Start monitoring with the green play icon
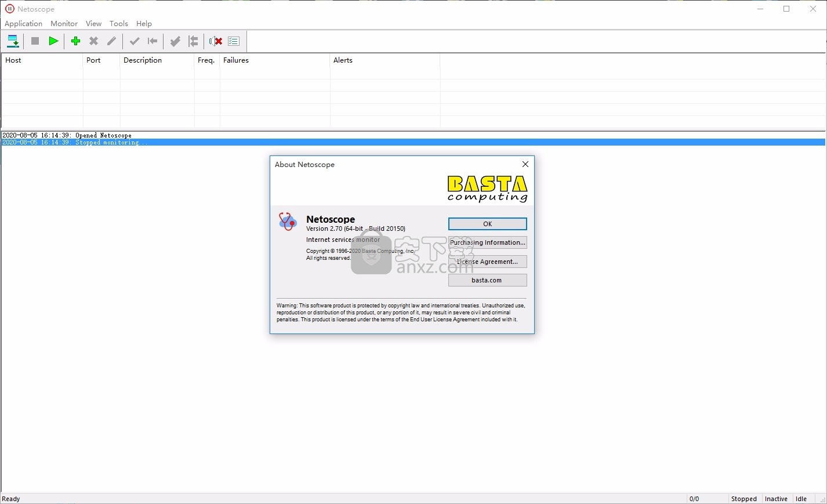 53,41
